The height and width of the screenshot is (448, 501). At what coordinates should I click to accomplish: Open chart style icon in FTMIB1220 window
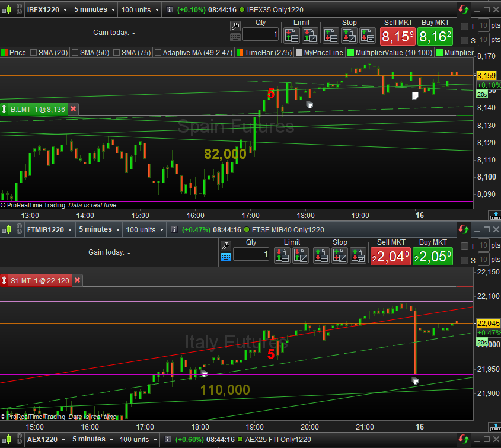coord(7,229)
